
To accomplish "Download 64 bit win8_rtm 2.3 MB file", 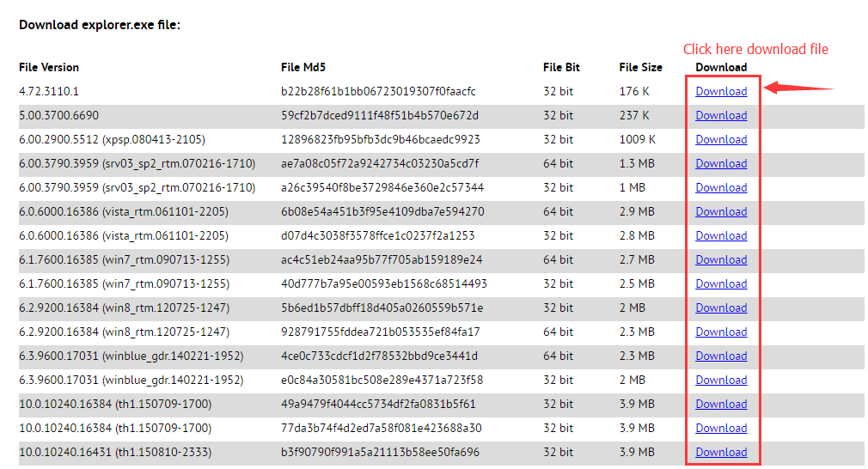I will pos(721,332).
